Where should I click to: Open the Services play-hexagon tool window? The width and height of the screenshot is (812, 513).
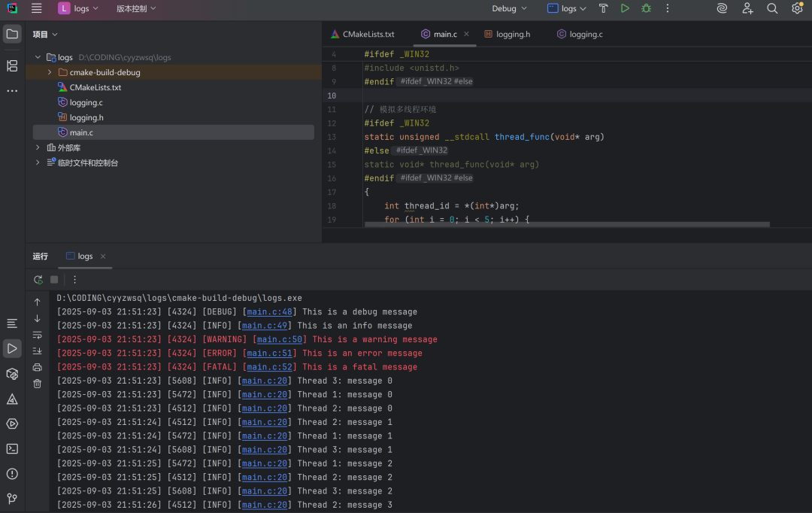[12, 424]
